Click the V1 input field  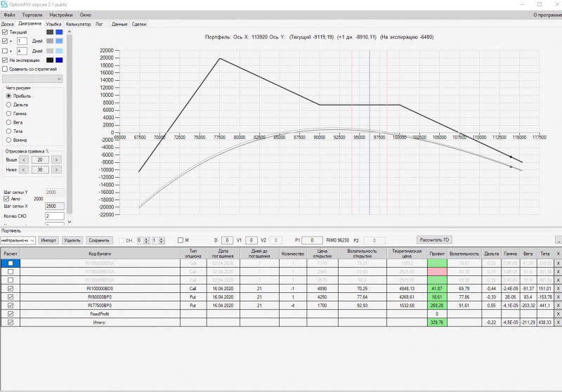(x=251, y=240)
